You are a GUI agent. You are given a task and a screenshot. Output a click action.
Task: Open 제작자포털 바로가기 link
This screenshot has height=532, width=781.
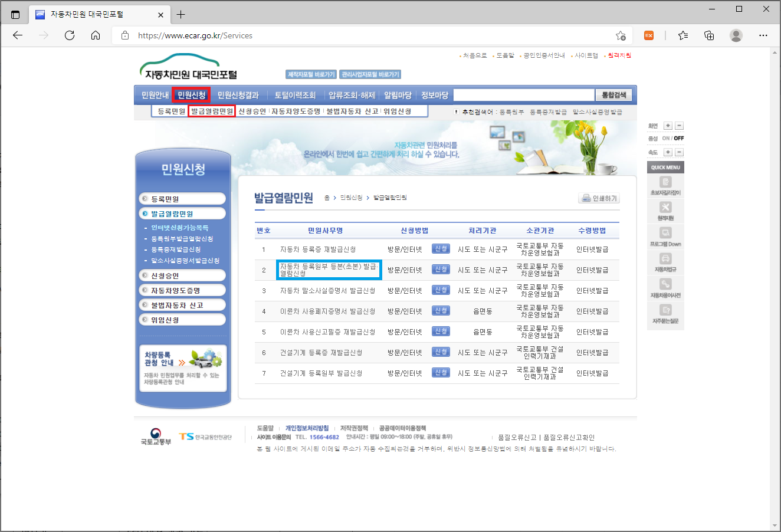point(311,74)
